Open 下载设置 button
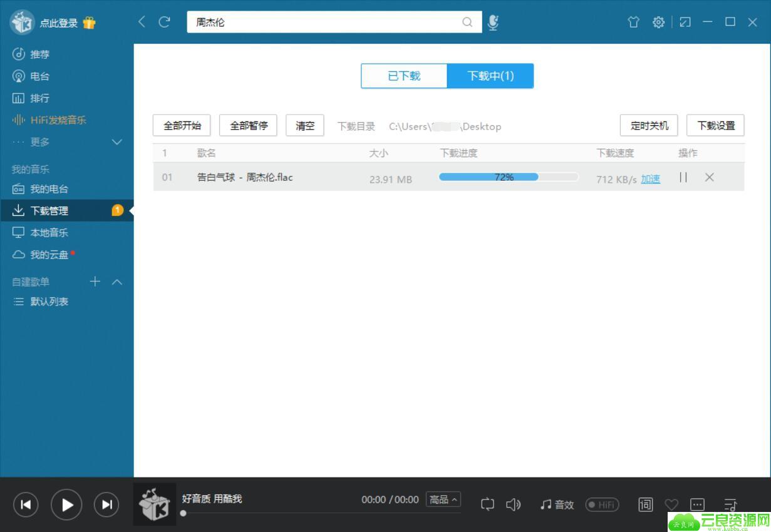Image resolution: width=771 pixels, height=532 pixels. (x=716, y=125)
